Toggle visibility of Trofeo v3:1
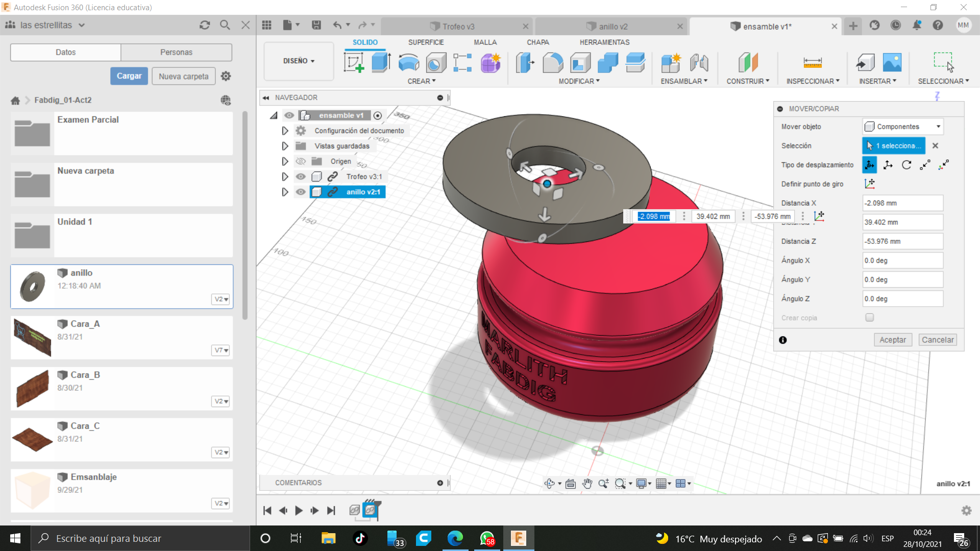980x551 pixels. point(301,177)
